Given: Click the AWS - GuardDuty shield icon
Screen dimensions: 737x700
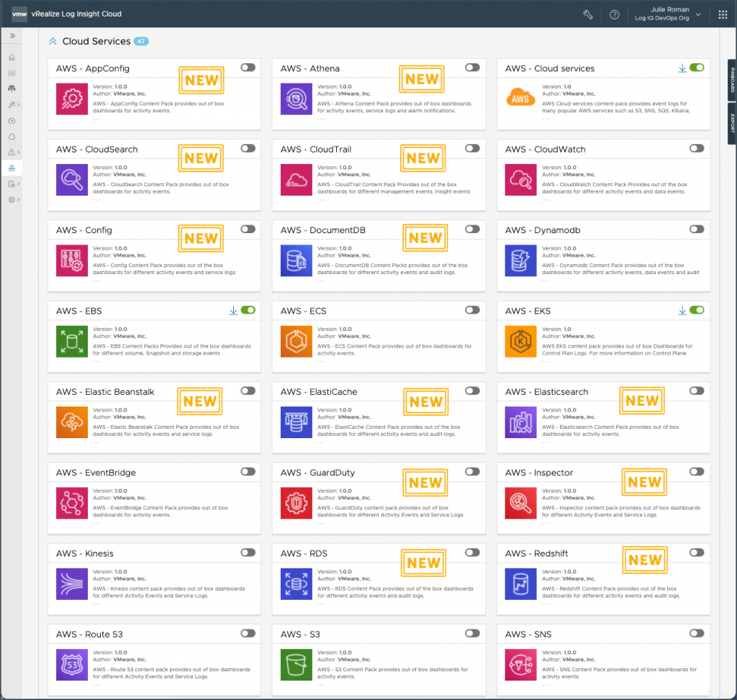Looking at the screenshot, I should pyautogui.click(x=296, y=503).
